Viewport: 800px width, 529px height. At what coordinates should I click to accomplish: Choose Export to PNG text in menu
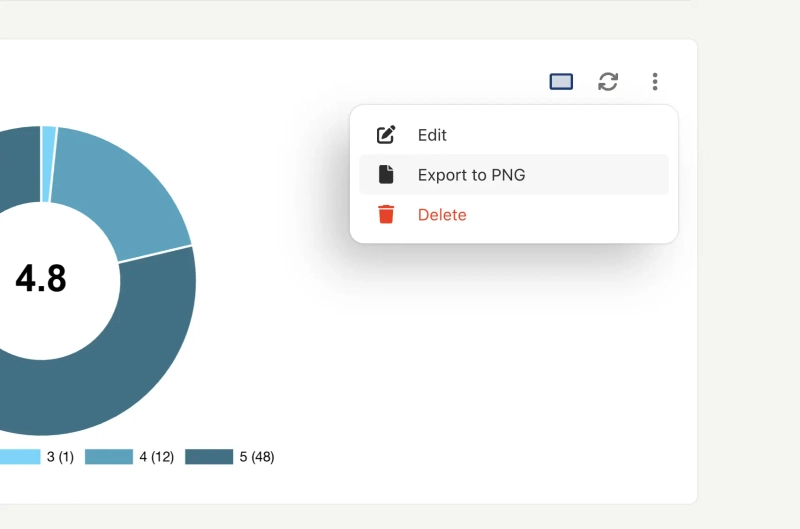click(x=471, y=175)
